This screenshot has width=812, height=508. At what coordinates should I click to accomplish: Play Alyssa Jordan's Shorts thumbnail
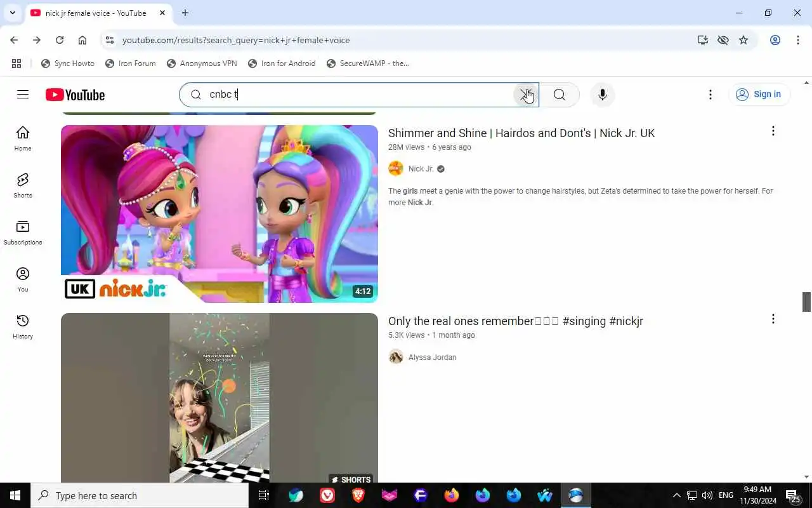(219, 398)
